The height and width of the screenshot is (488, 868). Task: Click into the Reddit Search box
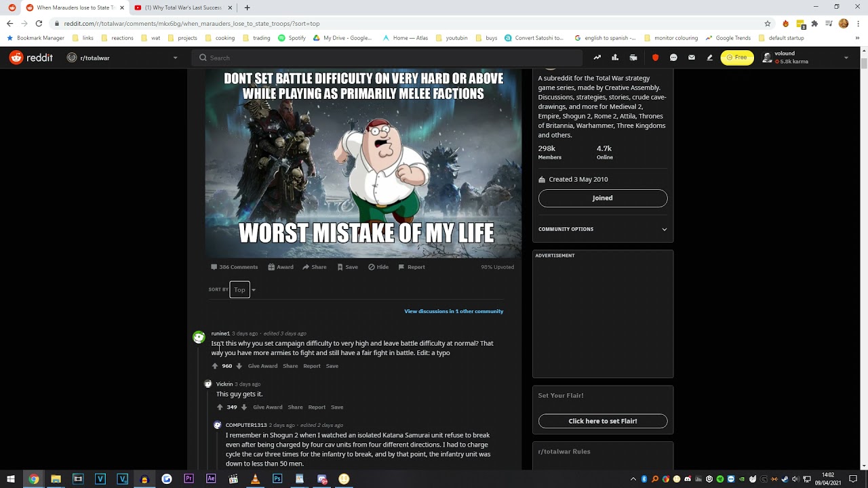click(x=387, y=58)
